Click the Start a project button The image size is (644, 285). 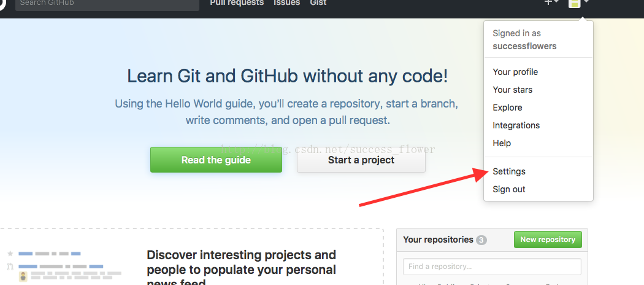point(361,160)
